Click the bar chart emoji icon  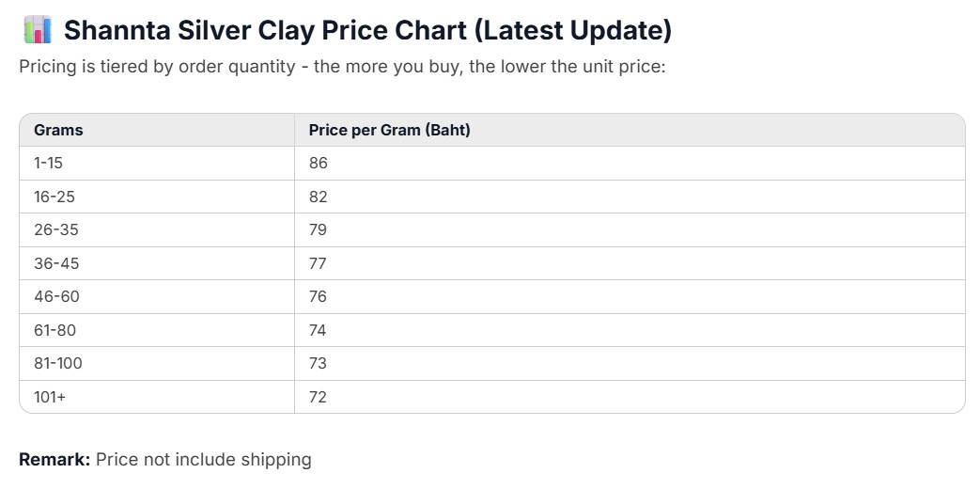click(36, 30)
